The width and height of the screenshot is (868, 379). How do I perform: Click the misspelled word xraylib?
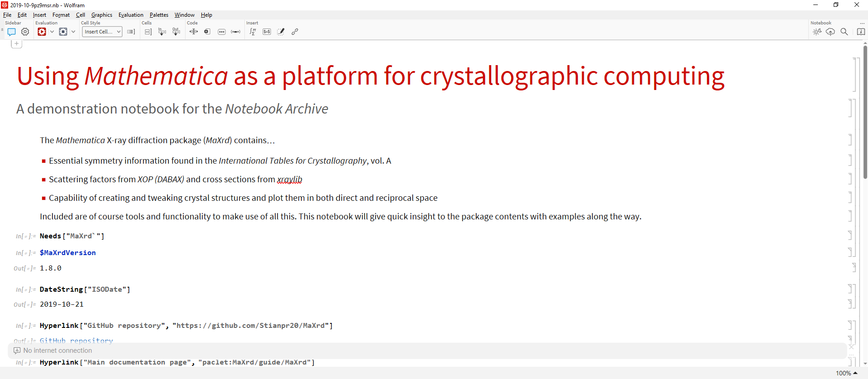(x=290, y=180)
